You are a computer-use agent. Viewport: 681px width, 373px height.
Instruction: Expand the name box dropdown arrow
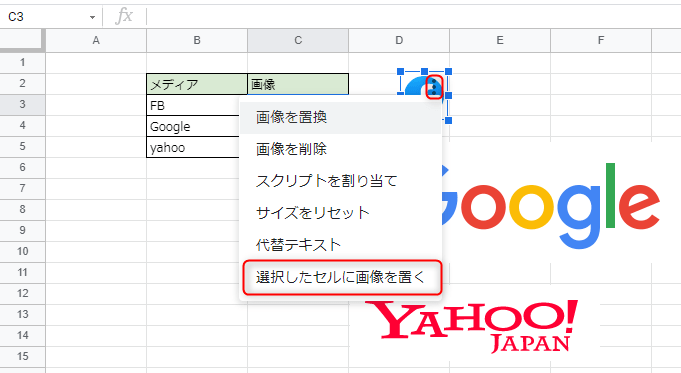pyautogui.click(x=92, y=17)
